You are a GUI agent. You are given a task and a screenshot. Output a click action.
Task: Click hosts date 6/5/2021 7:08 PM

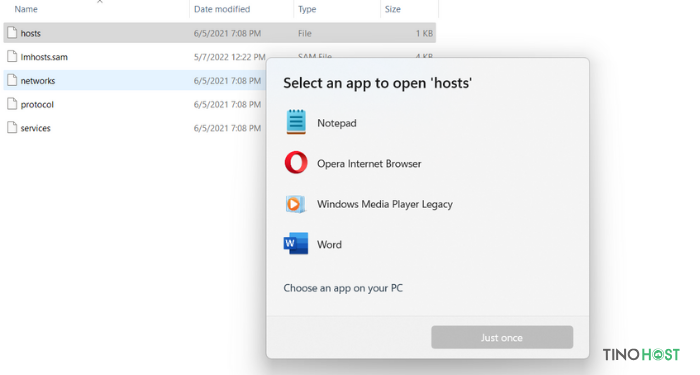pos(227,33)
